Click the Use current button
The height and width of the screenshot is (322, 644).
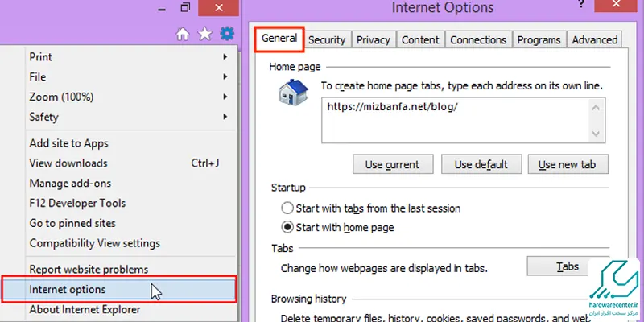pyautogui.click(x=393, y=164)
